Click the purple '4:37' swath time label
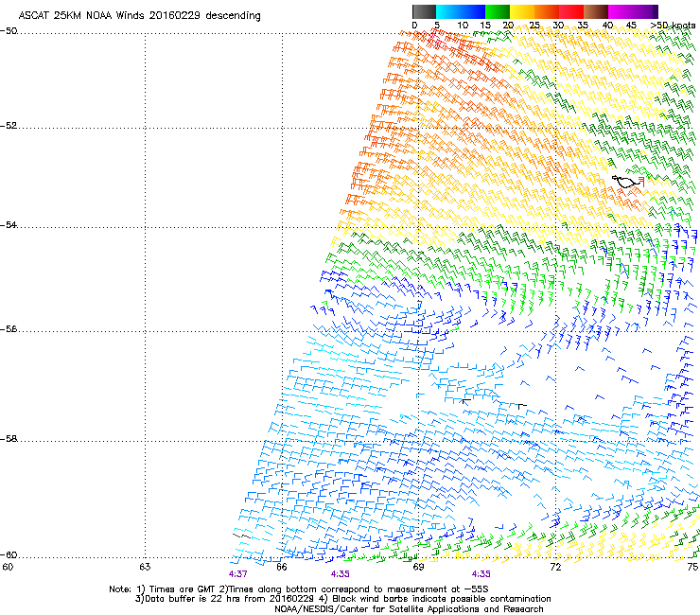The image size is (700, 615). 238,574
